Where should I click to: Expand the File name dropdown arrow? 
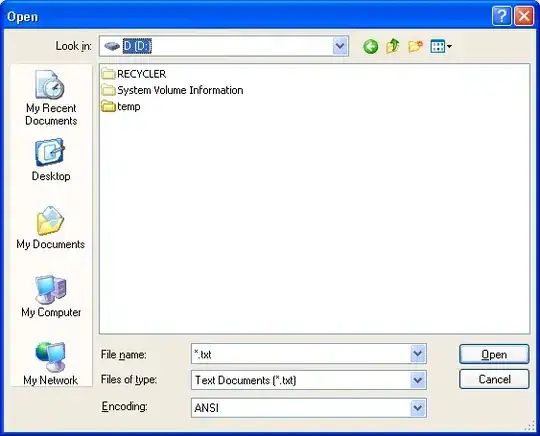pos(418,353)
